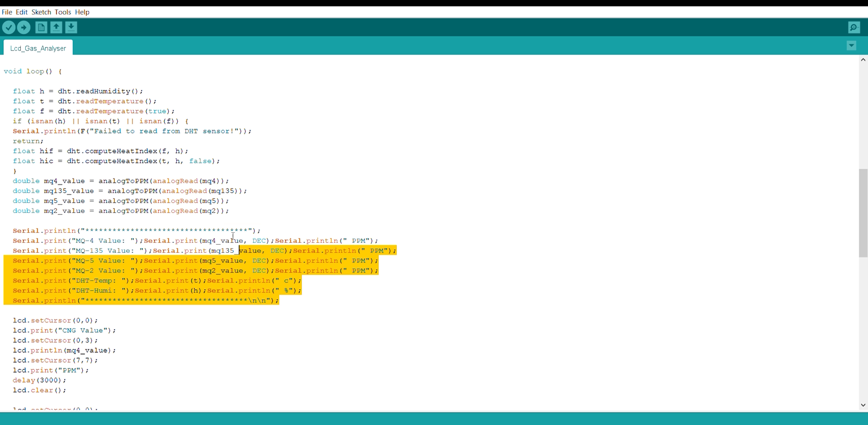Open a sketch with the Open icon
The image size is (868, 425).
(56, 28)
